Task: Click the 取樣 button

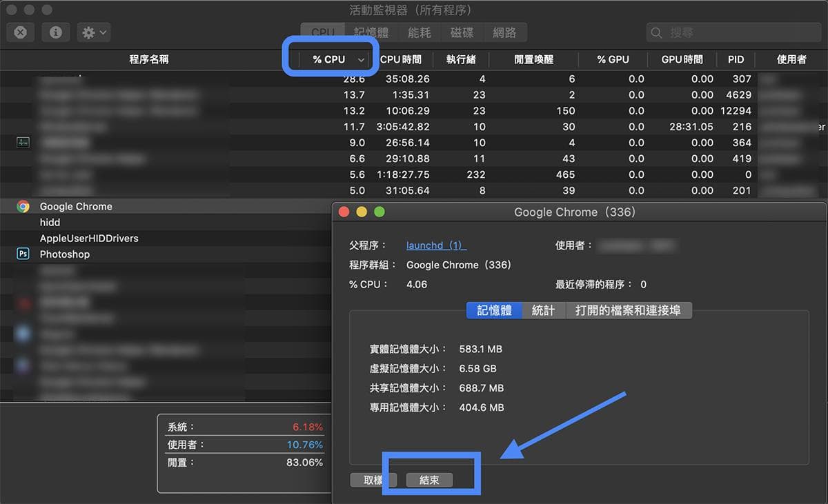Action: [x=372, y=480]
